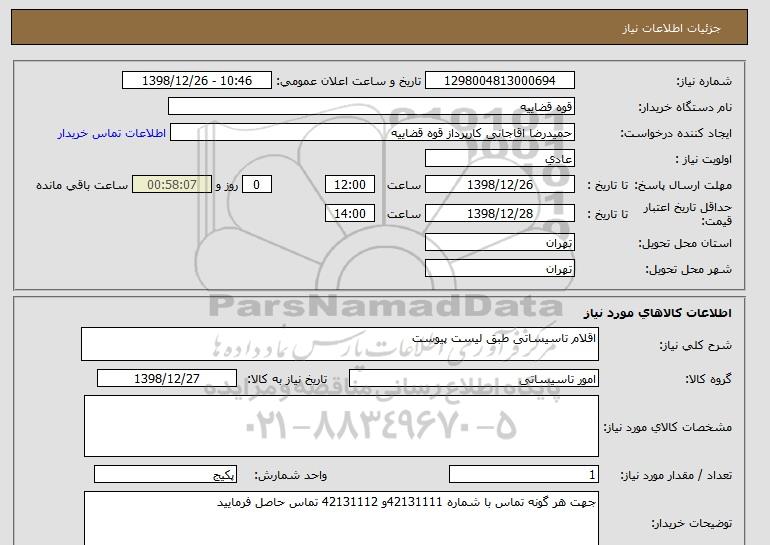Click the label مشخصات کالای مورد نیاز
The image size is (770, 545).
pyautogui.click(x=668, y=427)
